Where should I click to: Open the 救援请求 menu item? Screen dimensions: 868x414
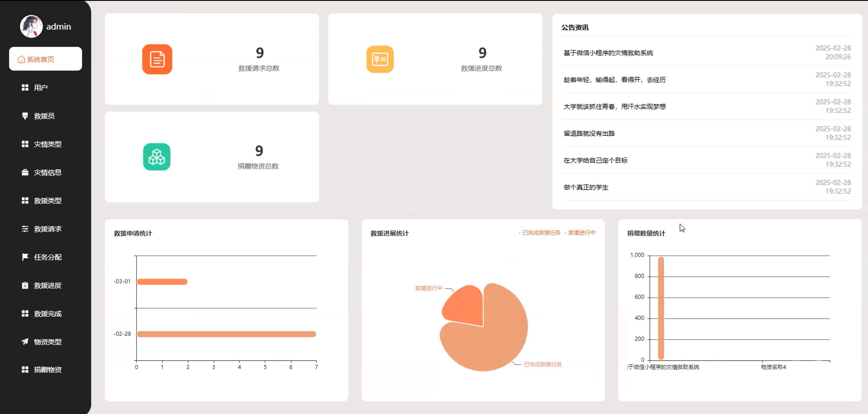45,229
